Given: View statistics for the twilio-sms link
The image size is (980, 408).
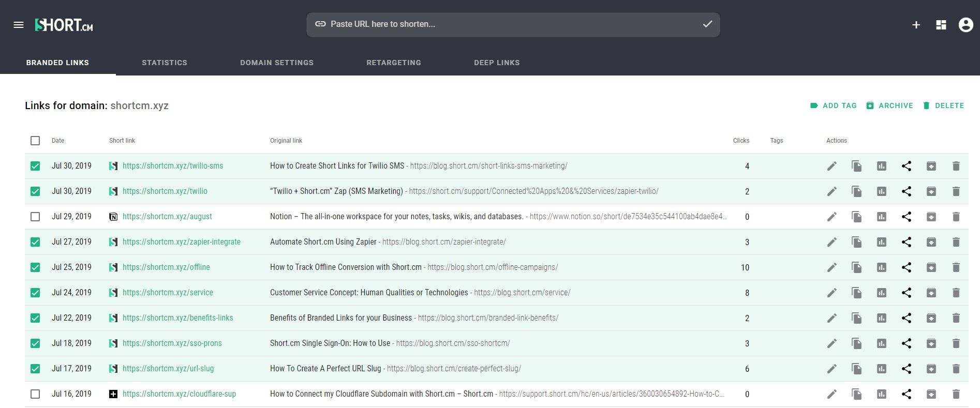Looking at the screenshot, I should pyautogui.click(x=881, y=166).
